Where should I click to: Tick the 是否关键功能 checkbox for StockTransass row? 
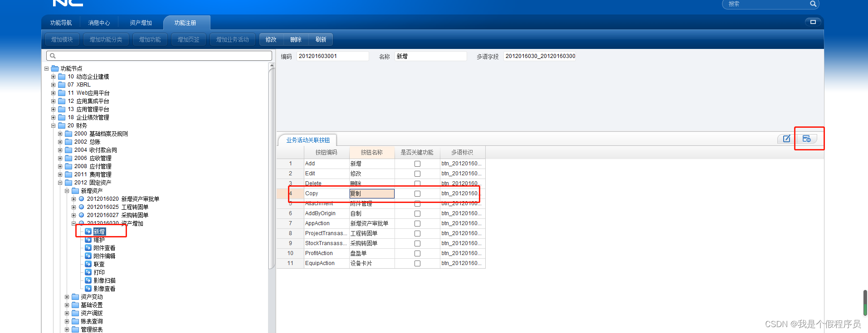[x=417, y=244]
